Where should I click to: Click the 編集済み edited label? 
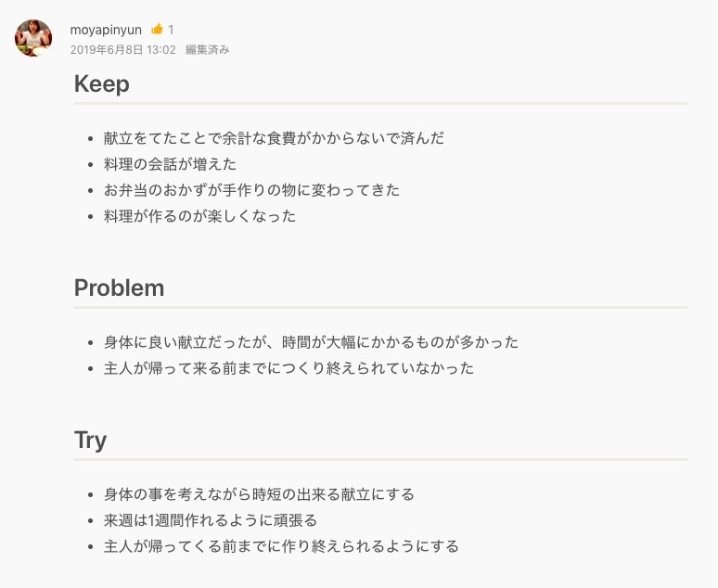tap(207, 50)
